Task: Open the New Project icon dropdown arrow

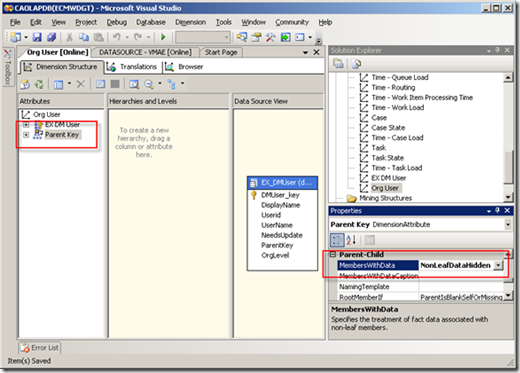Action: 26,37
